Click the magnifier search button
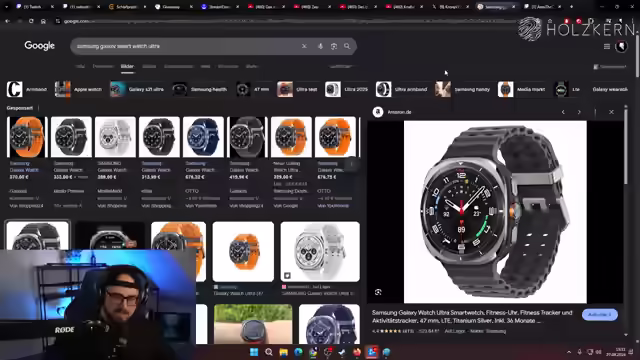Viewport: 640px width, 360px height. pyautogui.click(x=347, y=46)
